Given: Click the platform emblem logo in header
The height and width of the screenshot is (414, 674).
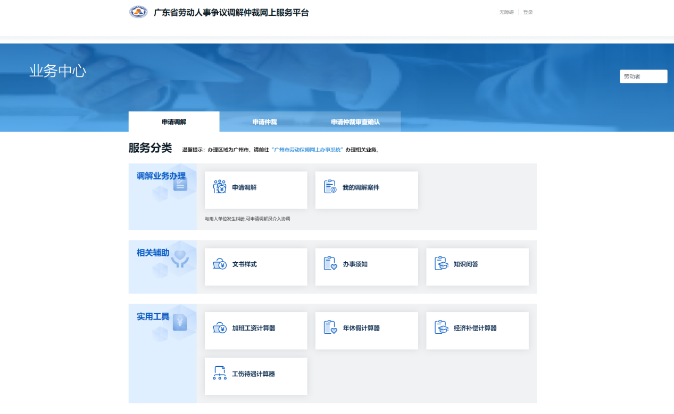Looking at the screenshot, I should 138,12.
